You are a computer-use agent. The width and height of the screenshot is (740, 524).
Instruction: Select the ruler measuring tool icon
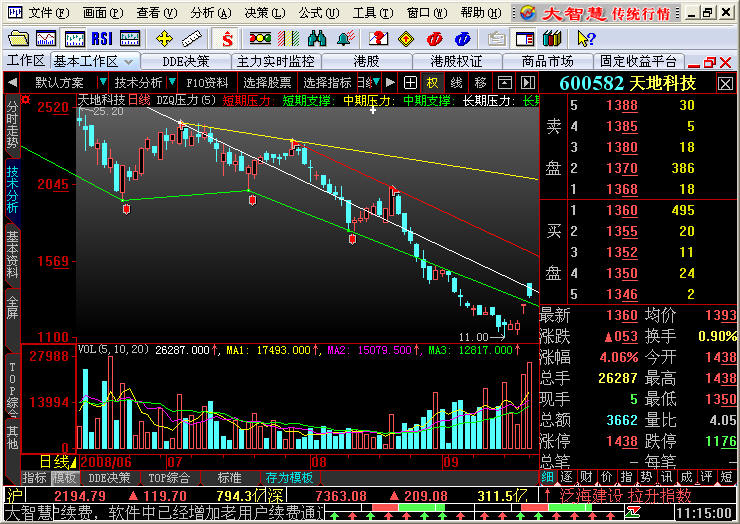click(x=192, y=38)
